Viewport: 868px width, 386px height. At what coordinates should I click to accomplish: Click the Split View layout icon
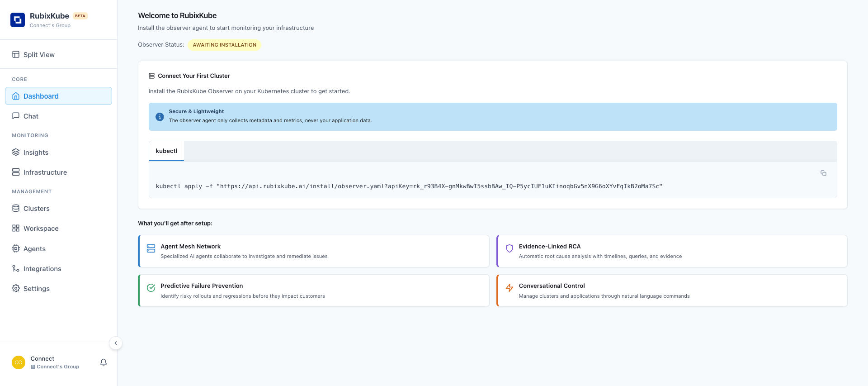pyautogui.click(x=16, y=55)
